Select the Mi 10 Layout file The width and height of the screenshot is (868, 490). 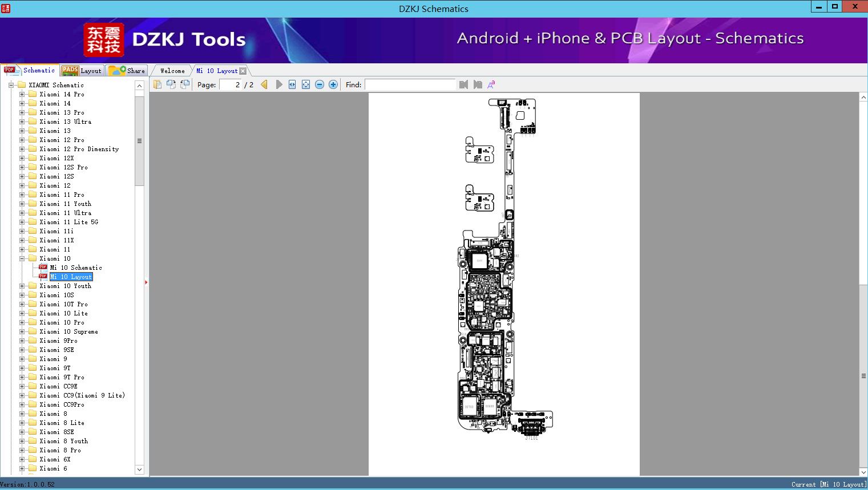point(71,277)
